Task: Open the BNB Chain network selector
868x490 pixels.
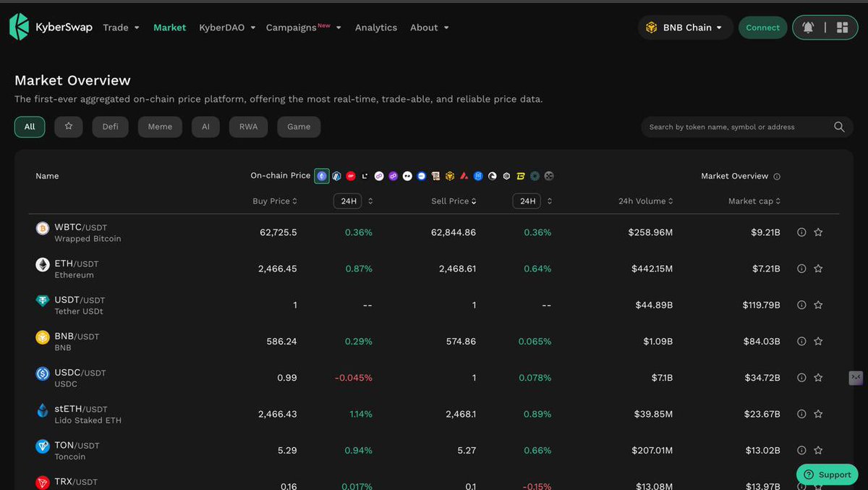Action: [684, 27]
